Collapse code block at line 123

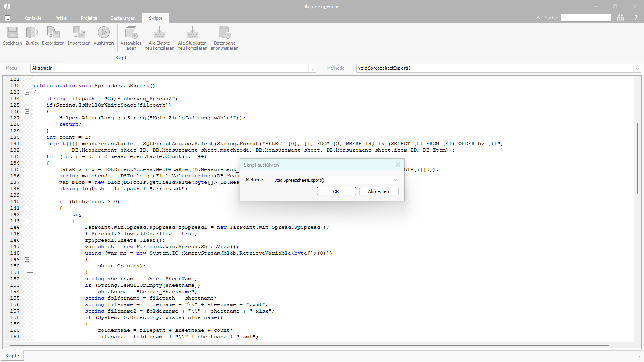point(27,92)
